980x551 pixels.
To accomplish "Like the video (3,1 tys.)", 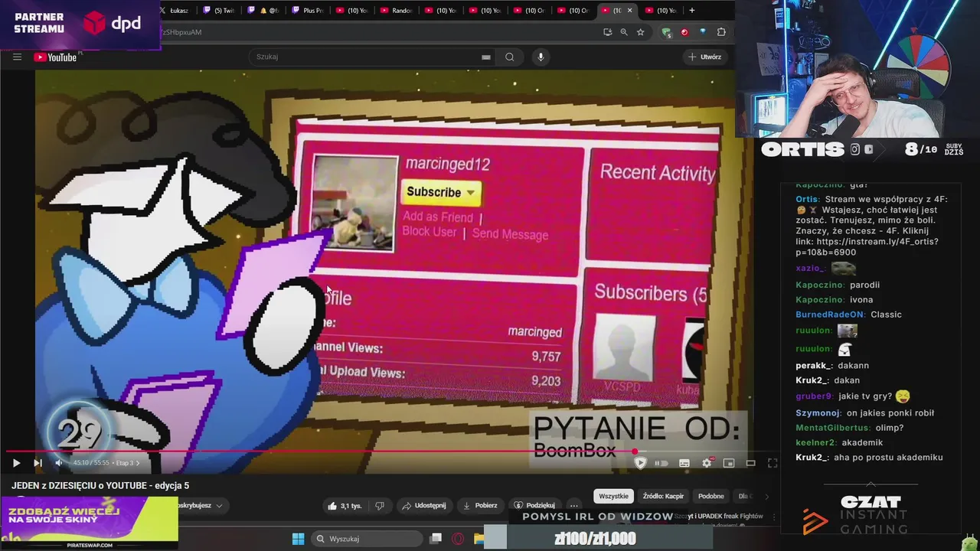I will point(345,506).
